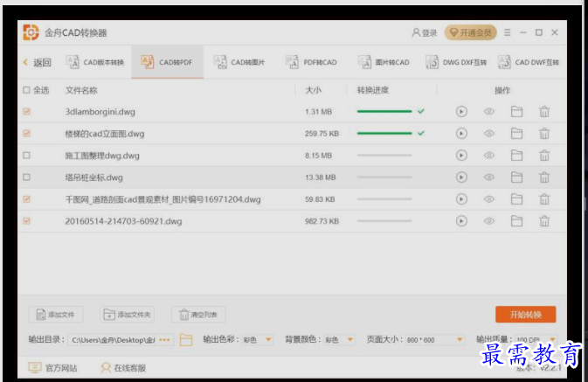Preview 3dlamborgini.dwg with eye icon

pos(489,111)
